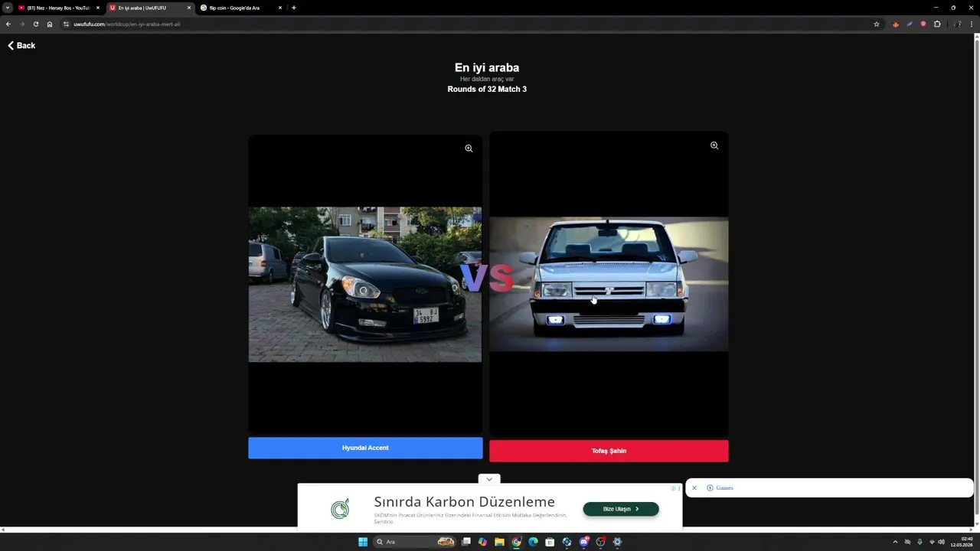Open the volume tray control
Image resolution: width=980 pixels, height=551 pixels.
(941, 542)
